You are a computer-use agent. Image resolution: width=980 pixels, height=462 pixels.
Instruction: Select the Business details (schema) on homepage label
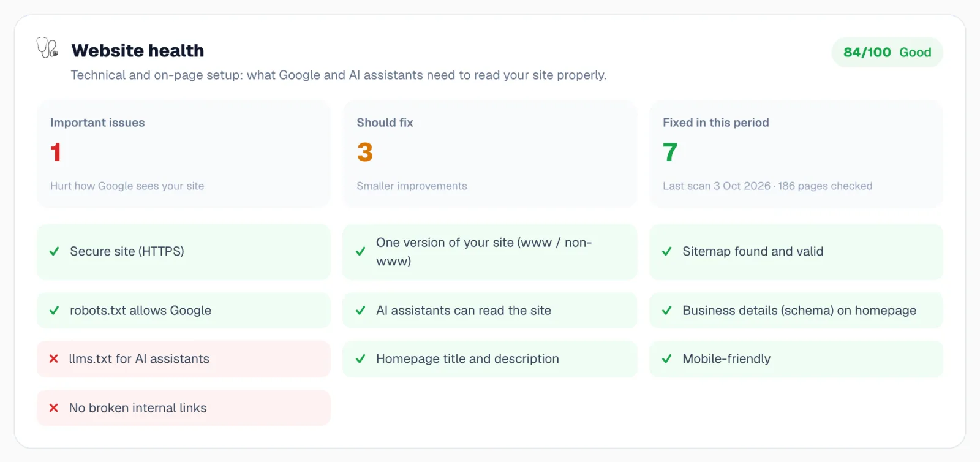click(799, 311)
